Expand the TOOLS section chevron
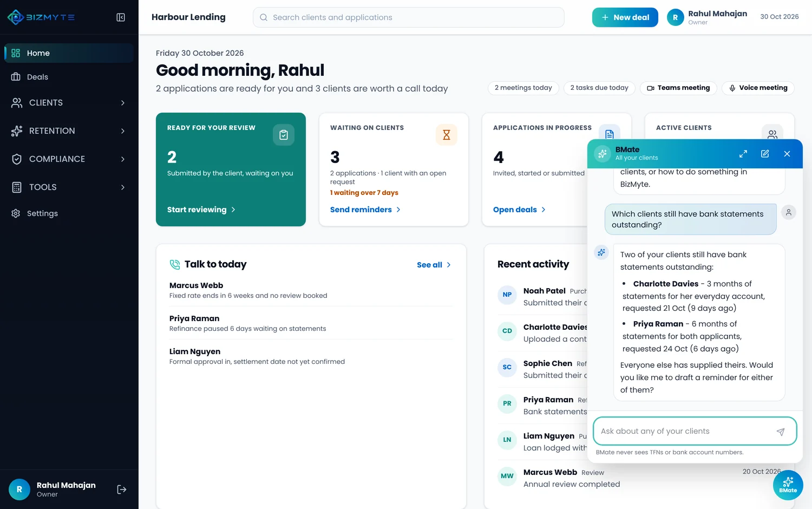The width and height of the screenshot is (812, 509). [123, 187]
